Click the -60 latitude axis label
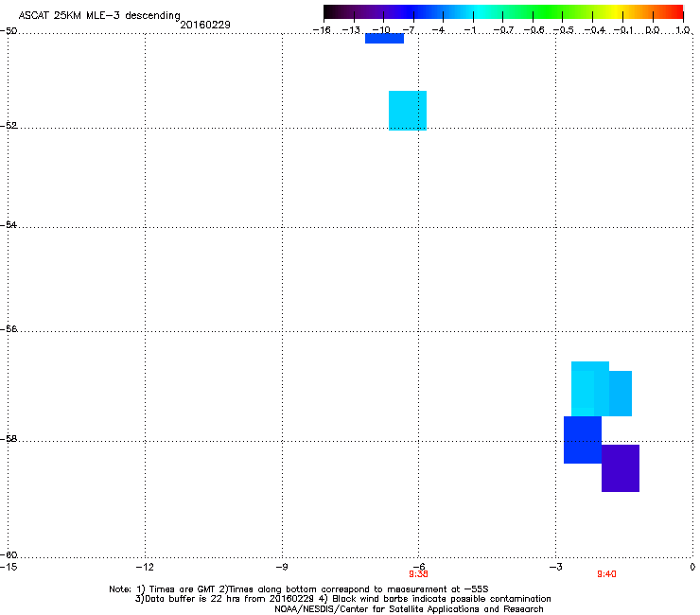Screen dimensions: 700x615 click(x=9, y=554)
